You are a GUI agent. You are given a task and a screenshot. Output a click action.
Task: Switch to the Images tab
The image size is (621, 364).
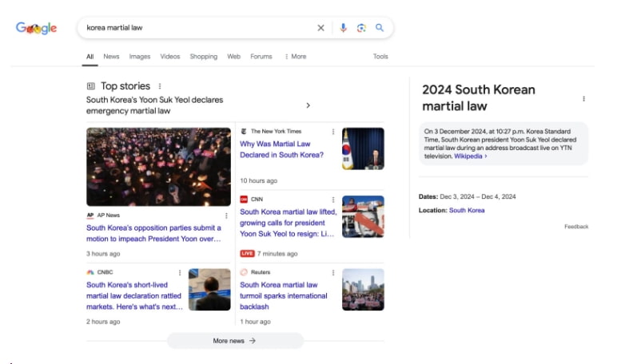(x=140, y=57)
